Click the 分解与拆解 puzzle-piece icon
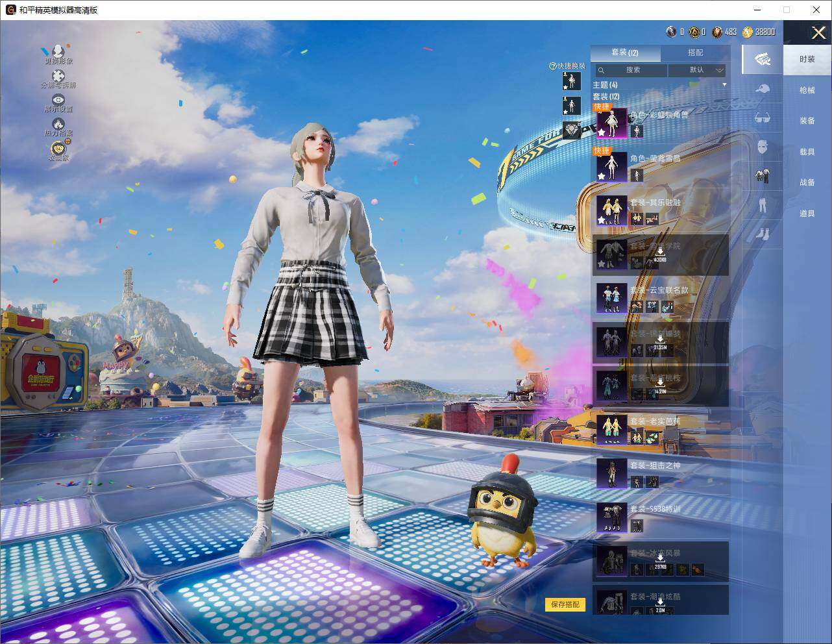Viewport: 832px width, 644px height. pyautogui.click(x=58, y=76)
